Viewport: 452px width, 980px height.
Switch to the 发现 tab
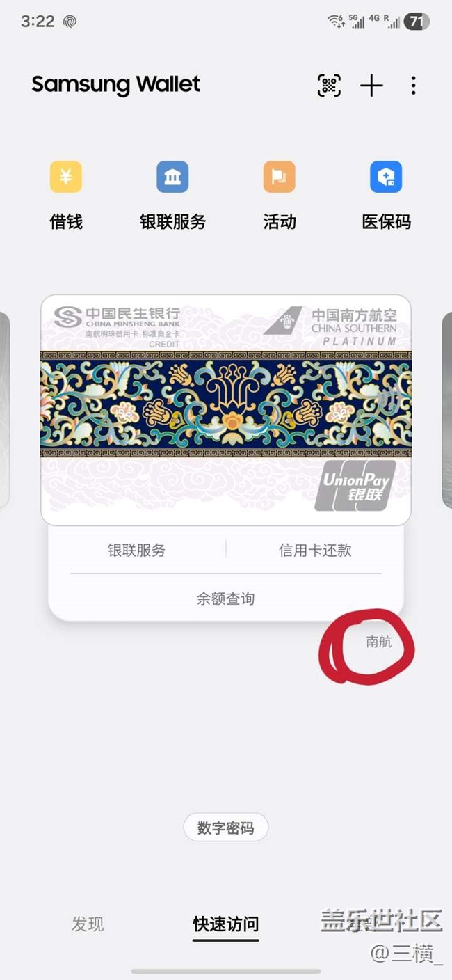coord(88,924)
